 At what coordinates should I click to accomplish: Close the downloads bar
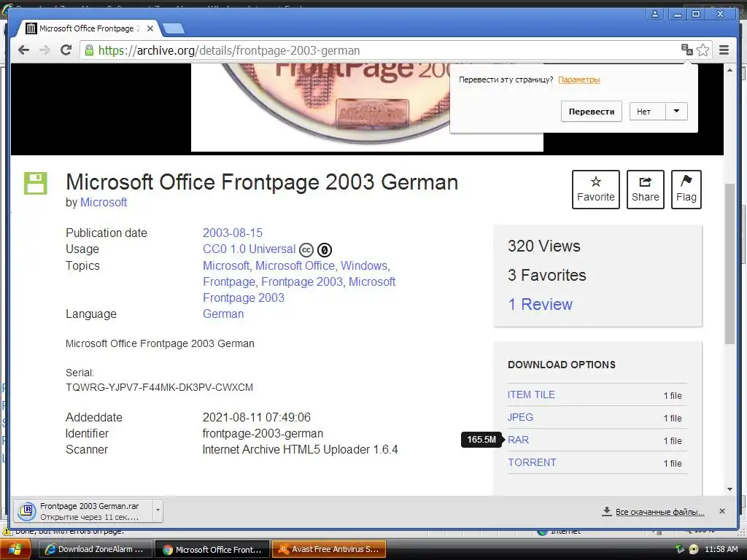point(722,511)
